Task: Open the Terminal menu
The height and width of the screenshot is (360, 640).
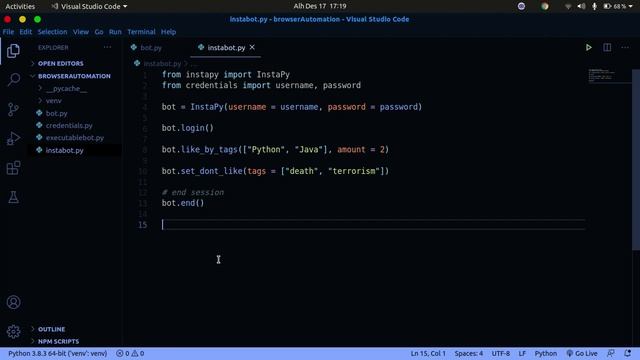Action: 141,32
